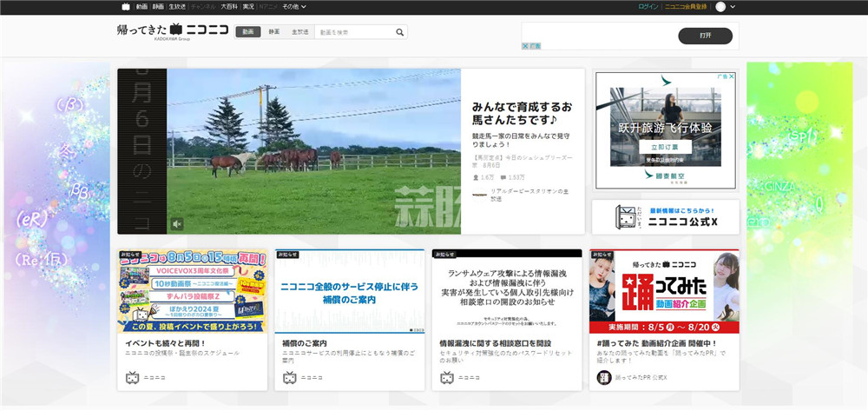The image size is (868, 411).
Task: Open 静画 in the top navigation bar
Action: pos(158,7)
